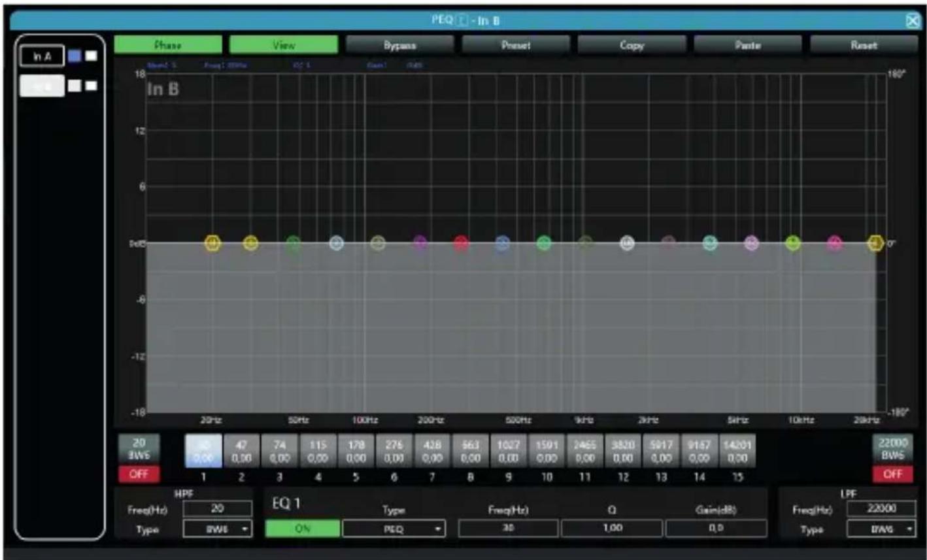Toggle the gray square beside In B
The height and width of the screenshot is (560, 927).
pyautogui.click(x=75, y=86)
